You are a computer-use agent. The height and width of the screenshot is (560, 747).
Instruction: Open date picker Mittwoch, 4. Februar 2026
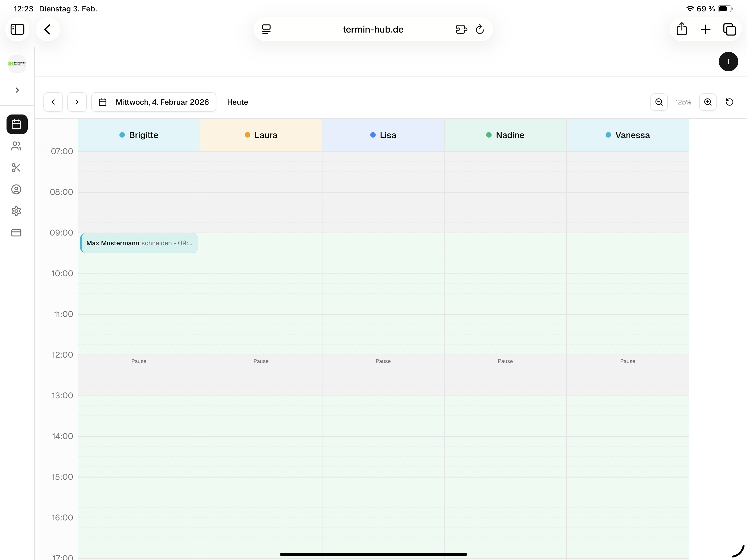(x=154, y=102)
